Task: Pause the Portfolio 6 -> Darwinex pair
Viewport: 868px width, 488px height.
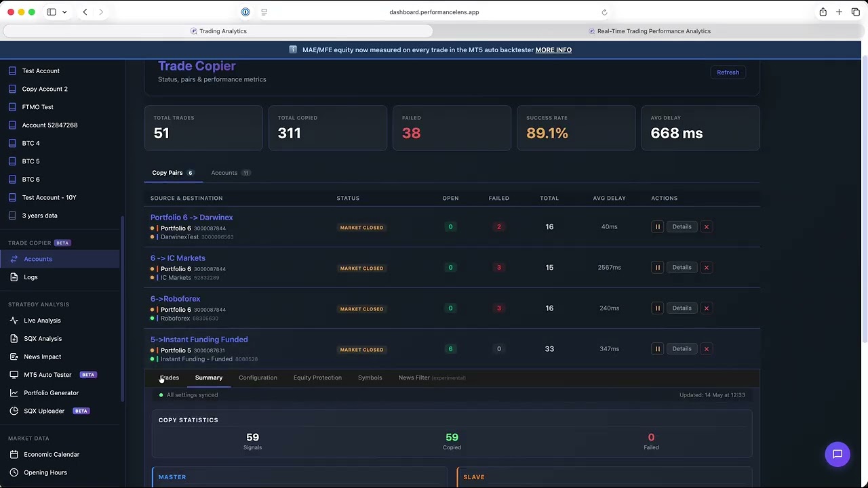Action: coord(657,227)
